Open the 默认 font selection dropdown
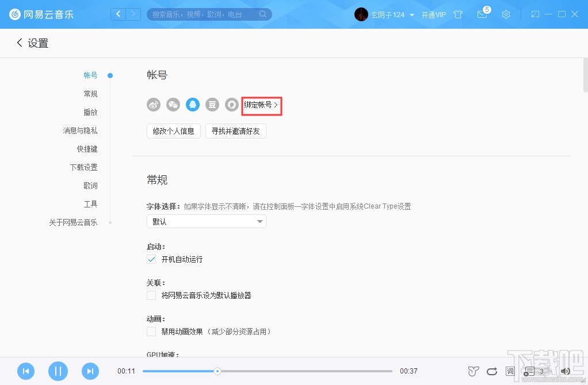 (206, 221)
